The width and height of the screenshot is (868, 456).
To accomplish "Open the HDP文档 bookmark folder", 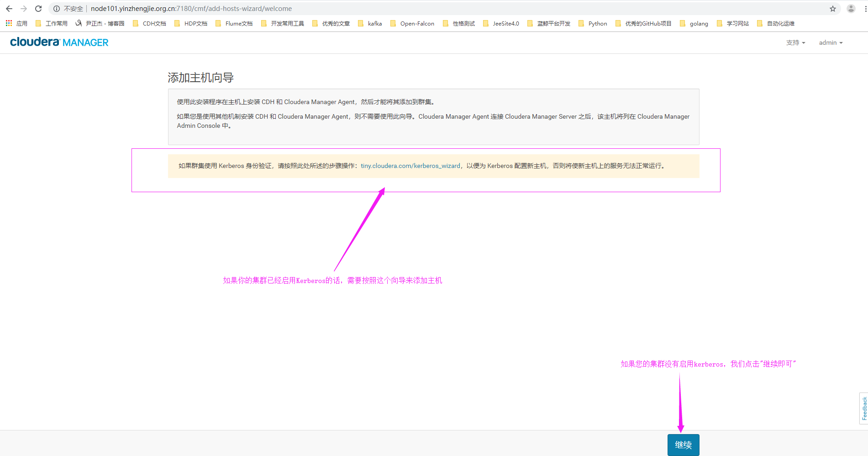I will 191,23.
